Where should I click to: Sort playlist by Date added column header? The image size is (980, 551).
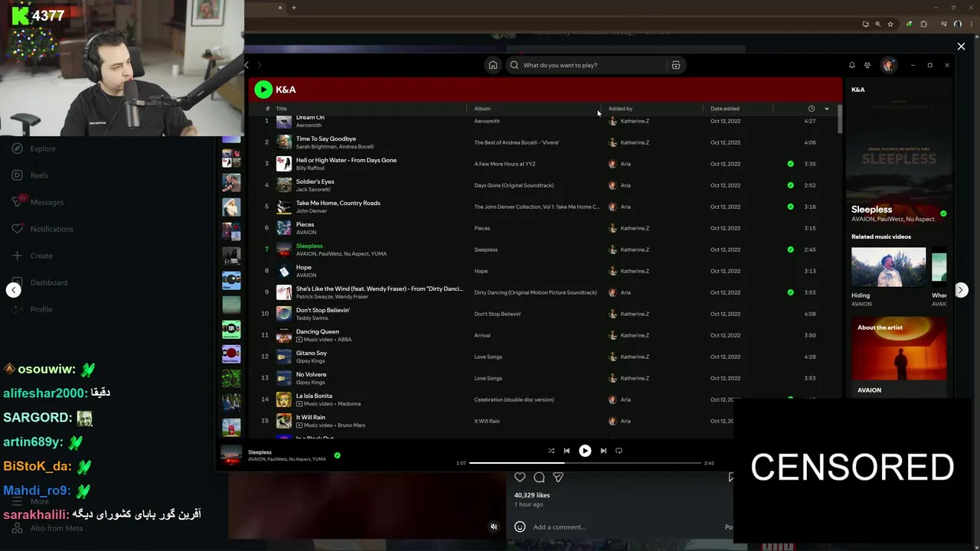tap(725, 109)
